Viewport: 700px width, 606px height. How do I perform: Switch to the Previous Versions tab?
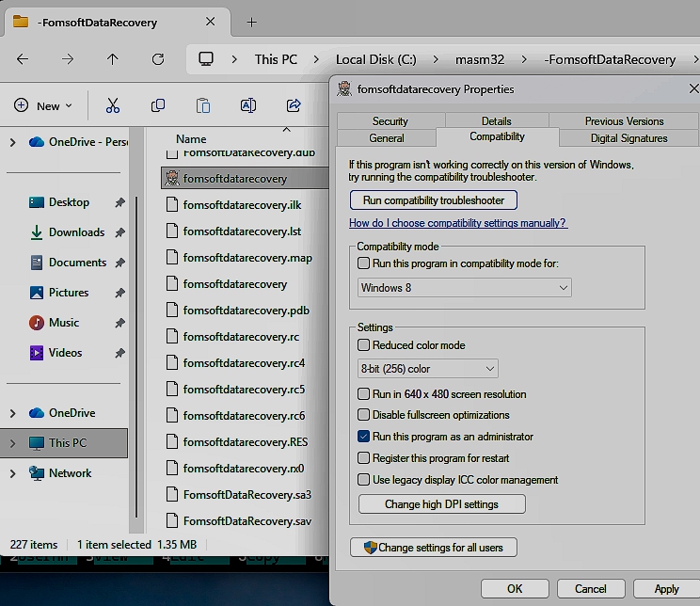pos(624,121)
